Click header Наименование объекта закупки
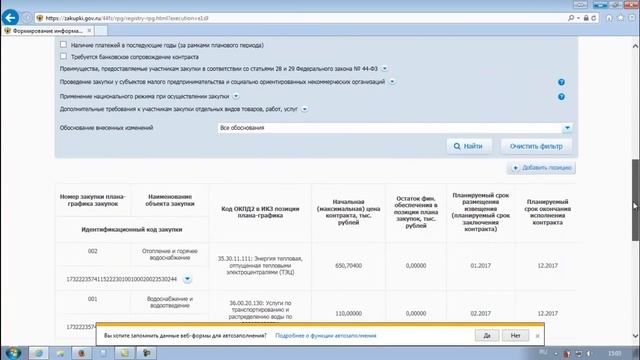Screen dimensions: 640x360 [x=170, y=200]
